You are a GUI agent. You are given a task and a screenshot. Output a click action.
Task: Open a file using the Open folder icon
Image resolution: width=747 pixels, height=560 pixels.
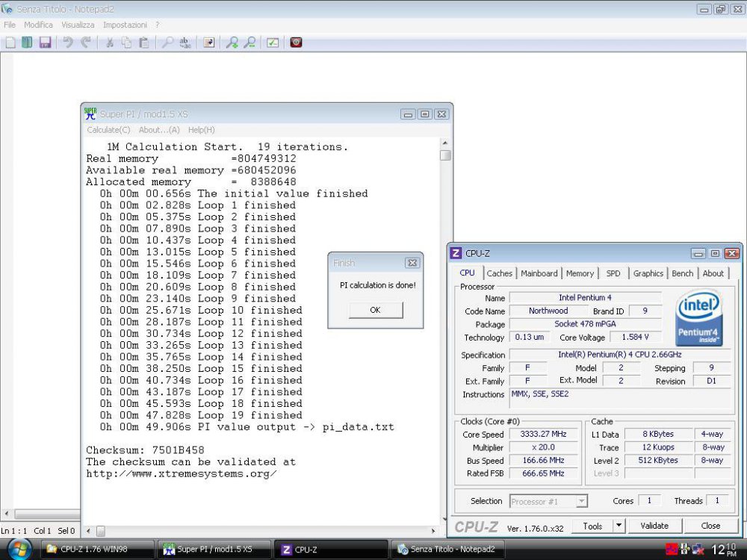27,43
